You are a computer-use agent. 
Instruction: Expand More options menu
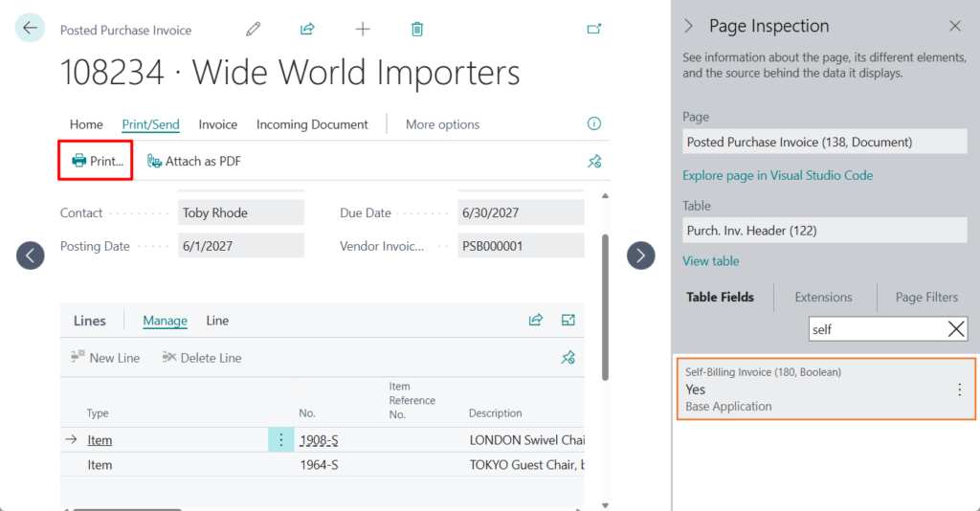442,124
